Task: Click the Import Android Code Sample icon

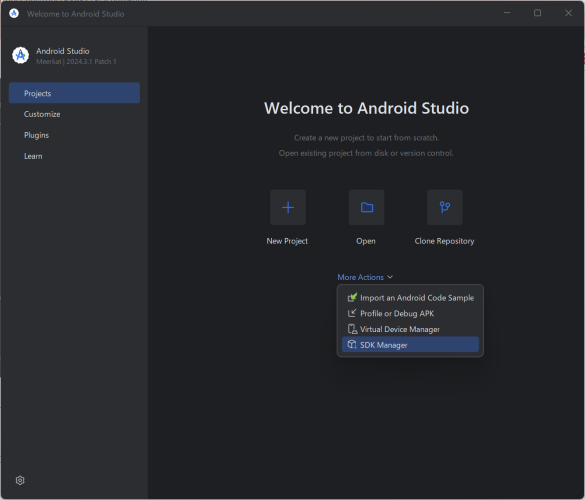Action: tap(352, 297)
